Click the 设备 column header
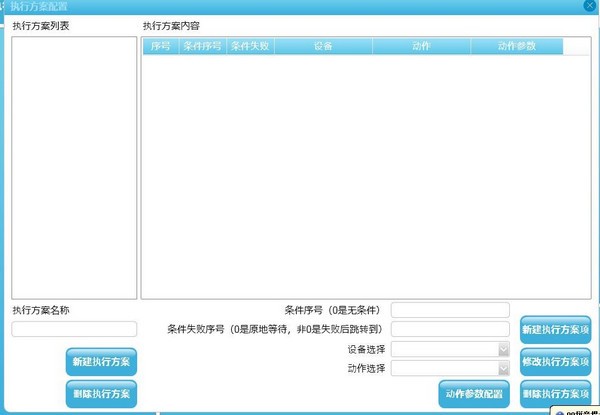600x415 pixels. (x=323, y=46)
